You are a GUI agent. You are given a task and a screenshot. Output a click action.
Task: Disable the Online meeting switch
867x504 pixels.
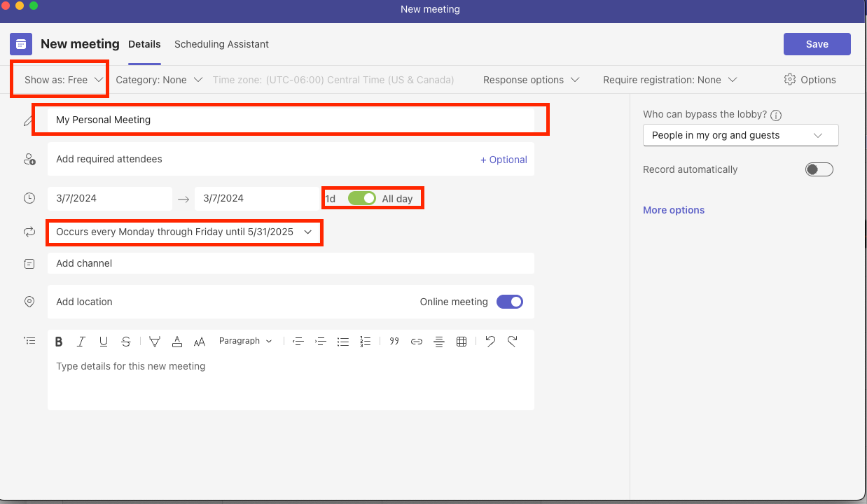pyautogui.click(x=509, y=302)
